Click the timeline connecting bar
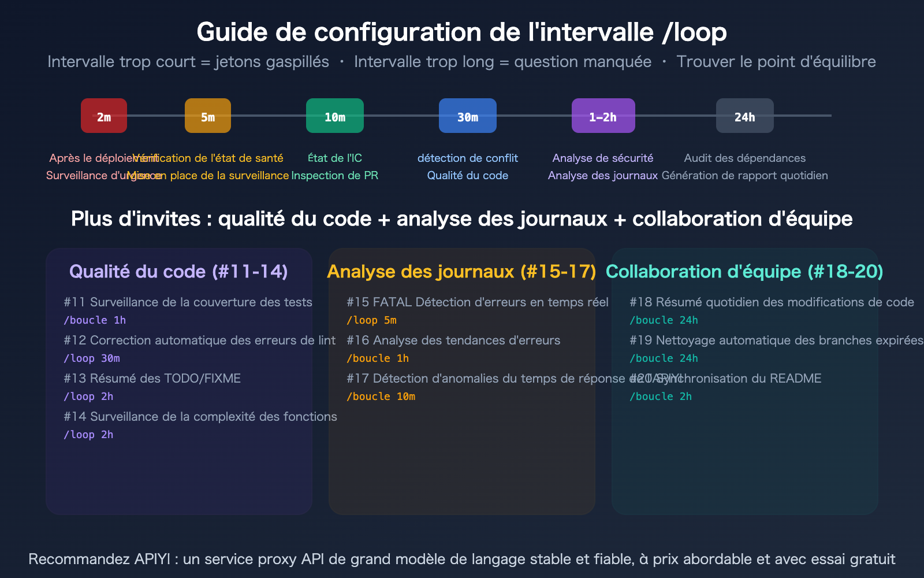924x578 pixels. point(404,116)
